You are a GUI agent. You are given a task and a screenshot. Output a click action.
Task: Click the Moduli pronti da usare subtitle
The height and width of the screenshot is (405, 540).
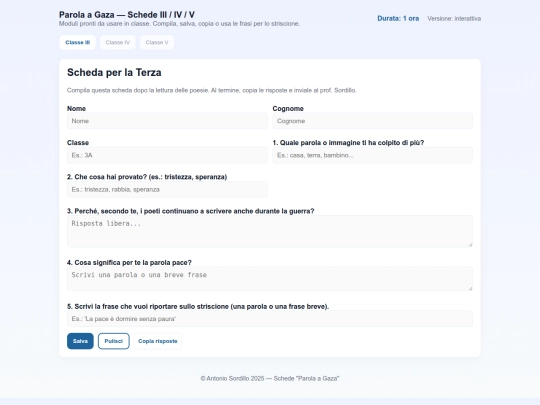point(179,24)
